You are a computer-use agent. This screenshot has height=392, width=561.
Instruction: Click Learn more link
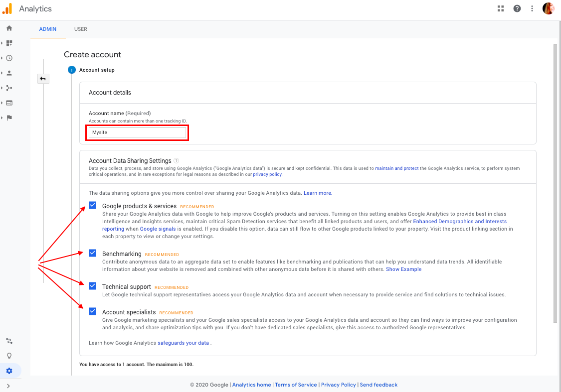[x=318, y=193]
